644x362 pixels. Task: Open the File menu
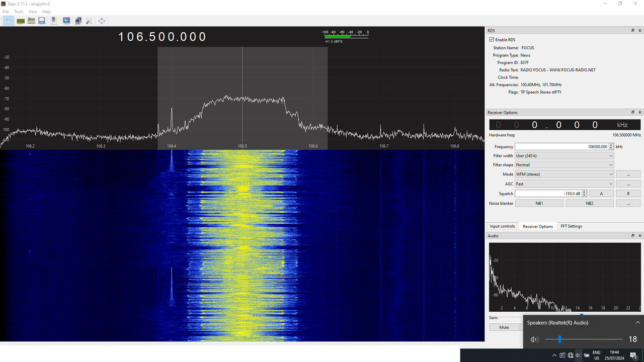tap(6, 12)
